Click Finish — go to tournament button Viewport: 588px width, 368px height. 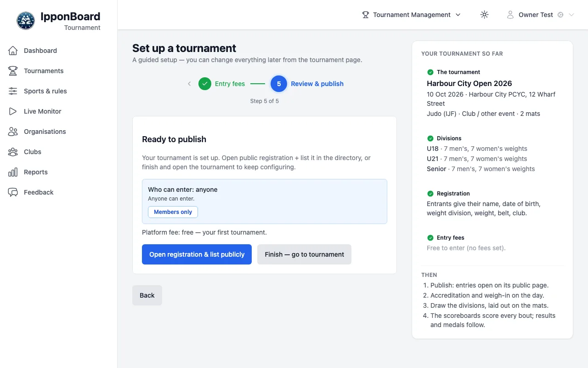(x=304, y=254)
